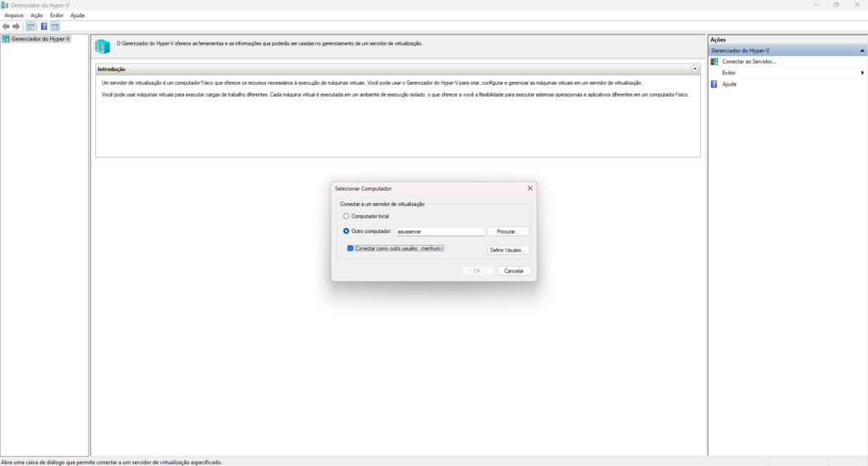Select the Outro computador radio button
The image size is (868, 466).
tap(346, 231)
